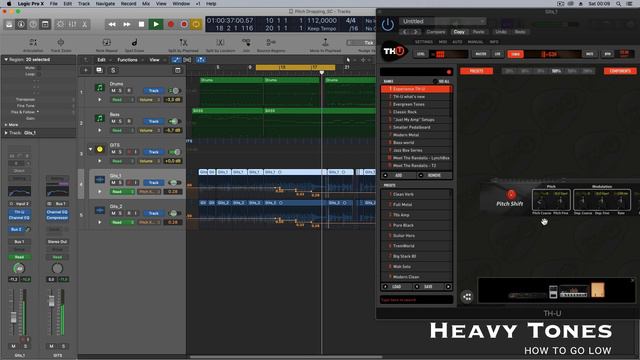Viewport: 640px width, 360px height.
Task: Click the Drums track instrument icon
Action: pos(100,87)
